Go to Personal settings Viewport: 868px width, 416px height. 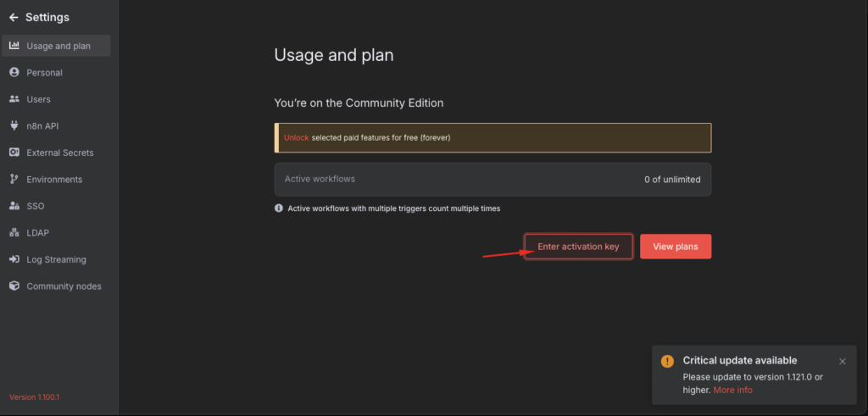pyautogui.click(x=44, y=73)
